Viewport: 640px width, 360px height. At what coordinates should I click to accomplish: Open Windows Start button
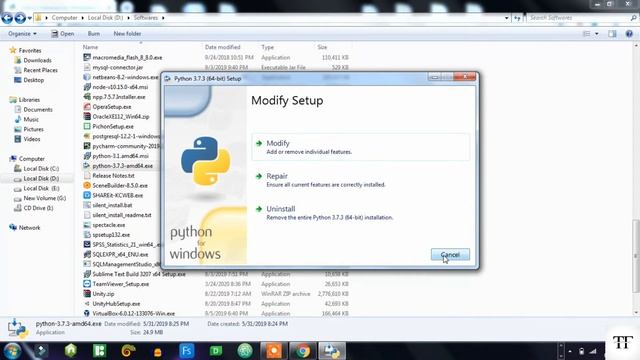[12, 351]
